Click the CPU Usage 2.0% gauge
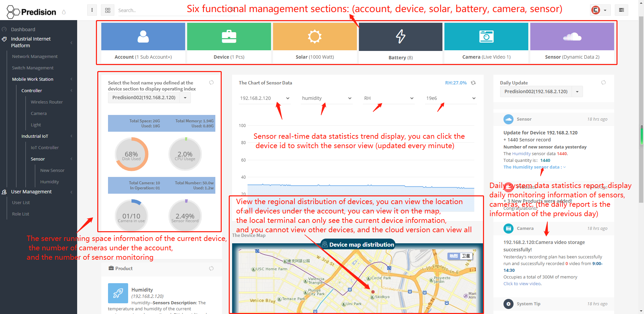Viewport: 644px width, 314px height. [x=185, y=154]
